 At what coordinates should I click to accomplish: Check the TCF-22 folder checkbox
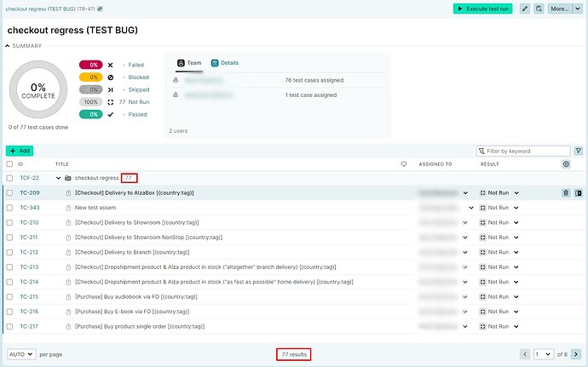9,178
